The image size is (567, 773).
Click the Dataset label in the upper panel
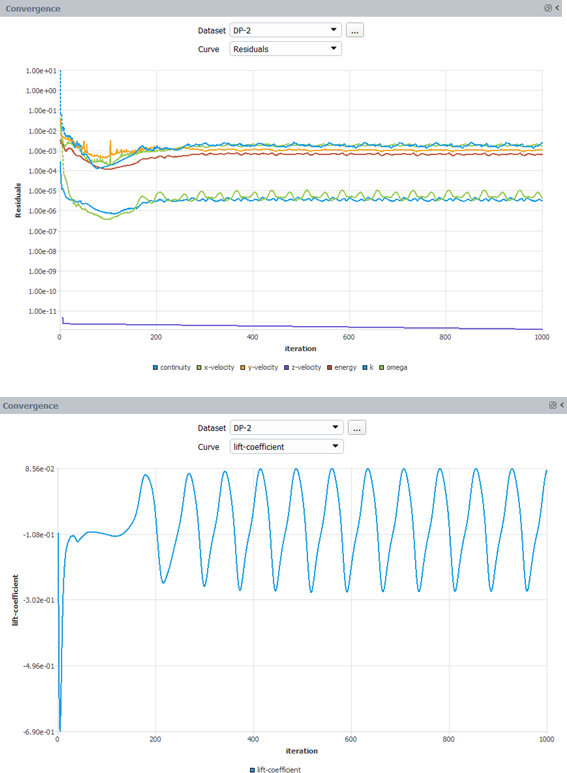click(x=212, y=31)
